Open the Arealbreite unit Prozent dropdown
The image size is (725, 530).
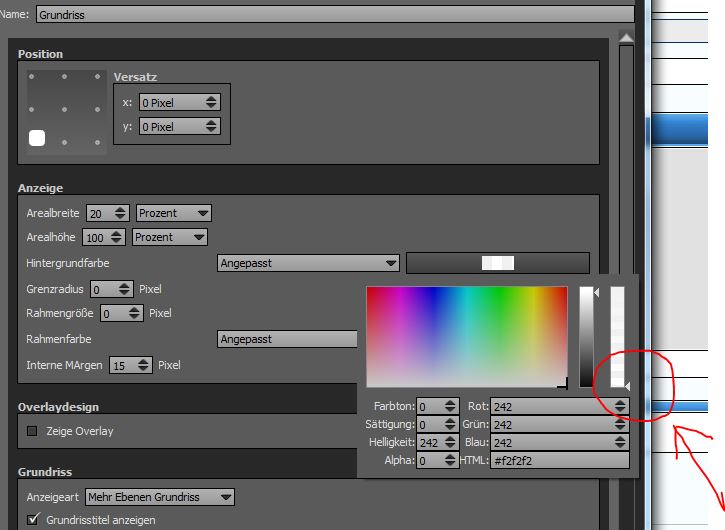tap(174, 213)
